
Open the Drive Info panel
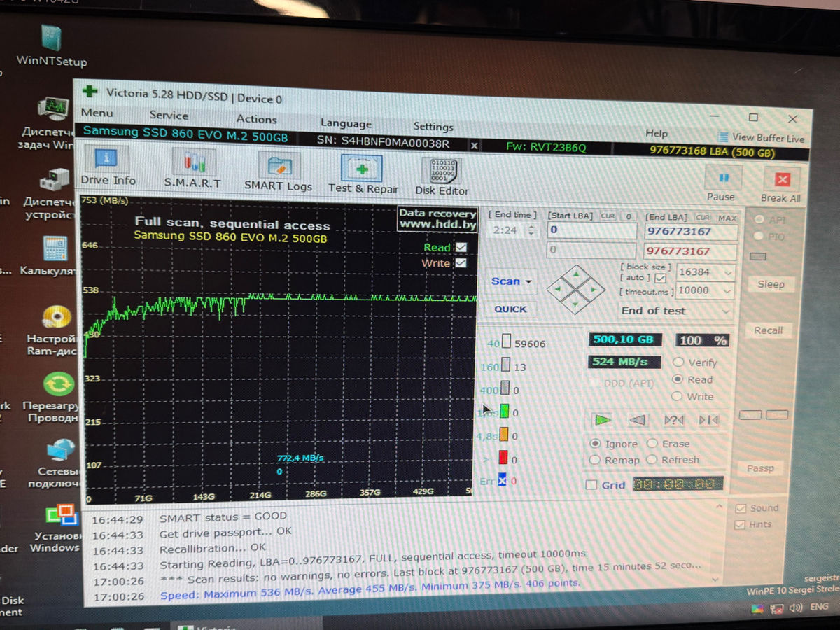(107, 166)
